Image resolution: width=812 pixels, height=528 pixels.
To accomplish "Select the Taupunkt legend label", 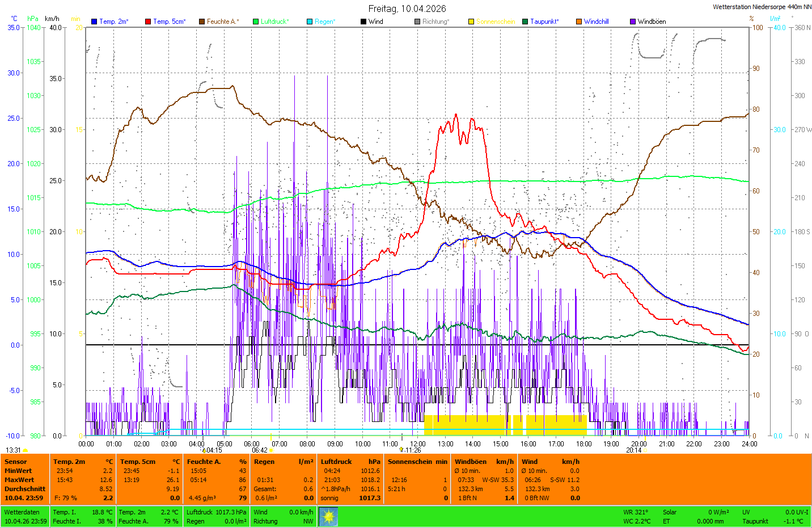I will click(x=544, y=22).
